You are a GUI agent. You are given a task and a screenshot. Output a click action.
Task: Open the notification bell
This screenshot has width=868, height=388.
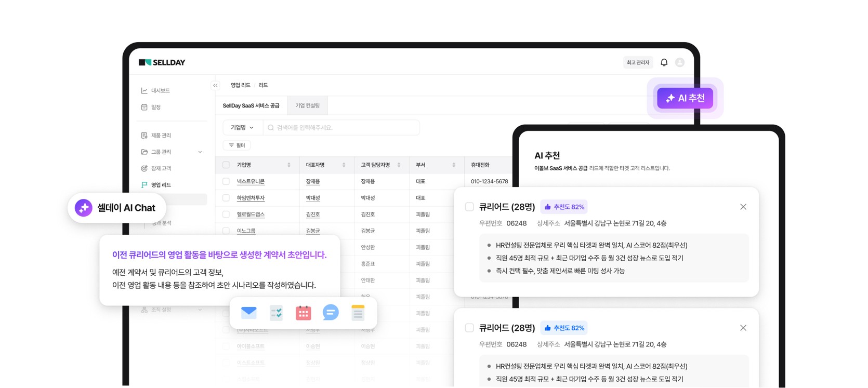[664, 62]
